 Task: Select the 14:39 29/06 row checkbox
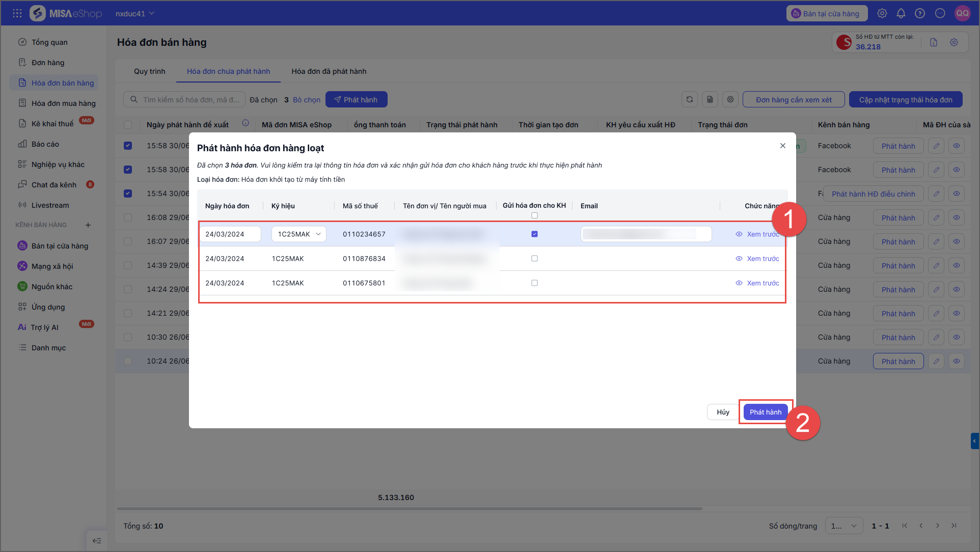point(128,265)
